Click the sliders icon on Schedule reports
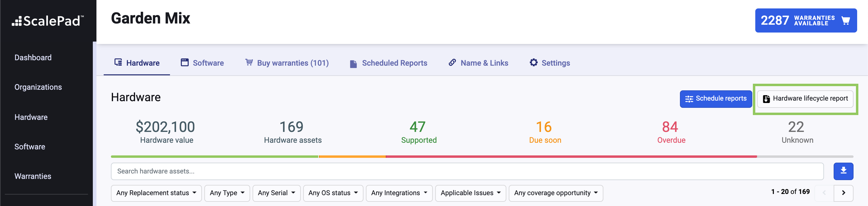This screenshot has height=206, width=868. coord(689,99)
